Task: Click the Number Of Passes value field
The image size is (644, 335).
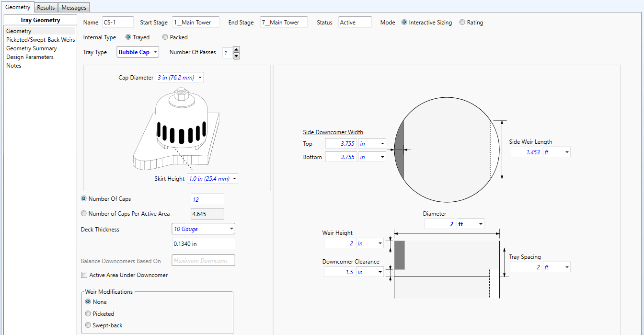Action: pyautogui.click(x=227, y=53)
